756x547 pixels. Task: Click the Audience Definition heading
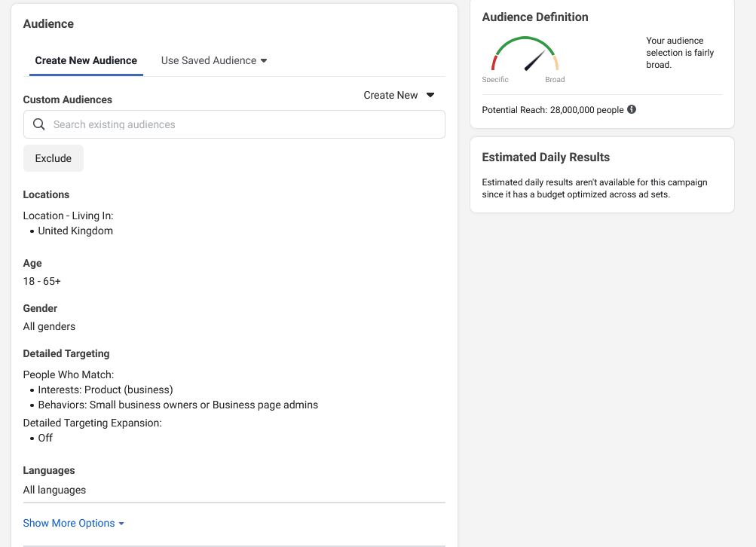(x=535, y=17)
